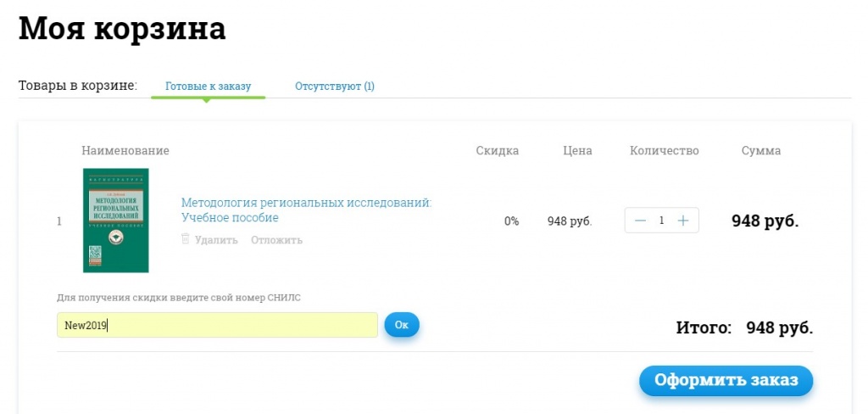The image size is (868, 414).
Task: Click the quantity value 1 field
Action: point(661,221)
